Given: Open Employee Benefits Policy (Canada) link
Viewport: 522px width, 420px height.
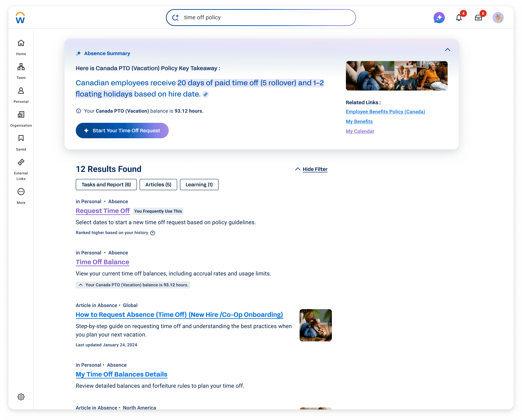Looking at the screenshot, I should (x=385, y=112).
